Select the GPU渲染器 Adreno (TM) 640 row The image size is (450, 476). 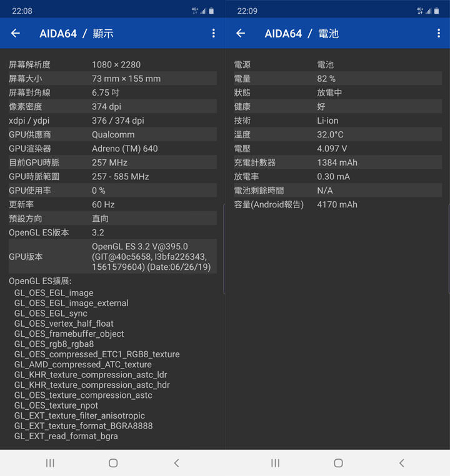pos(112,148)
